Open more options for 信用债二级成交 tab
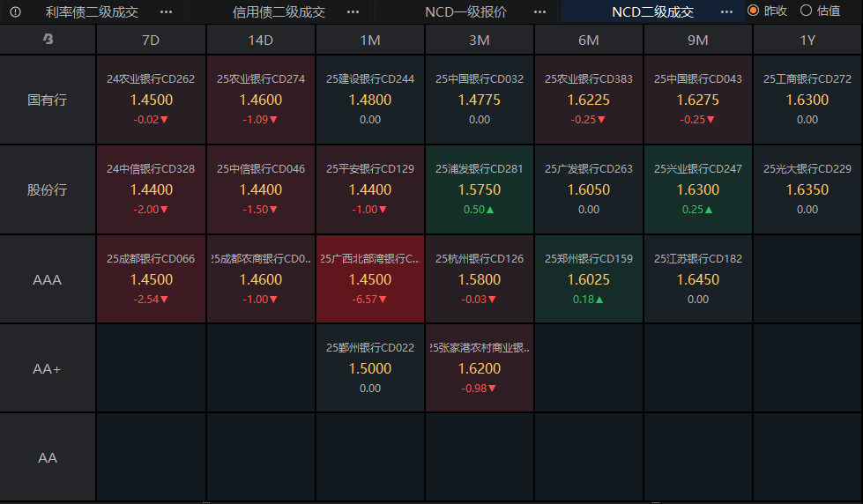The width and height of the screenshot is (863, 504). click(353, 12)
